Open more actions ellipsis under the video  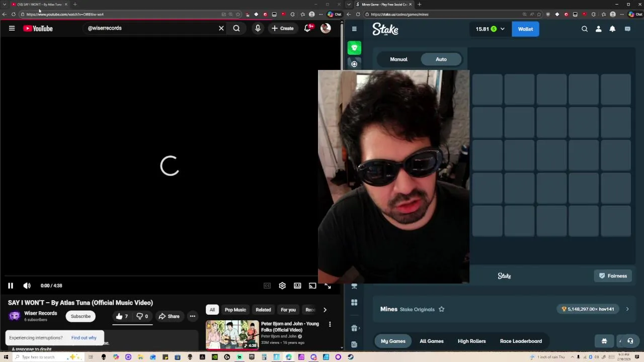[192, 316]
